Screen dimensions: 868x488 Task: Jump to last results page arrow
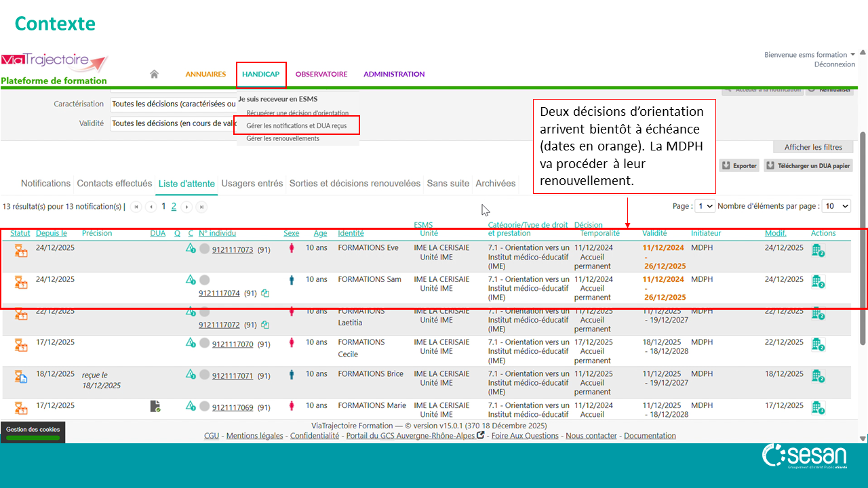coord(201,207)
